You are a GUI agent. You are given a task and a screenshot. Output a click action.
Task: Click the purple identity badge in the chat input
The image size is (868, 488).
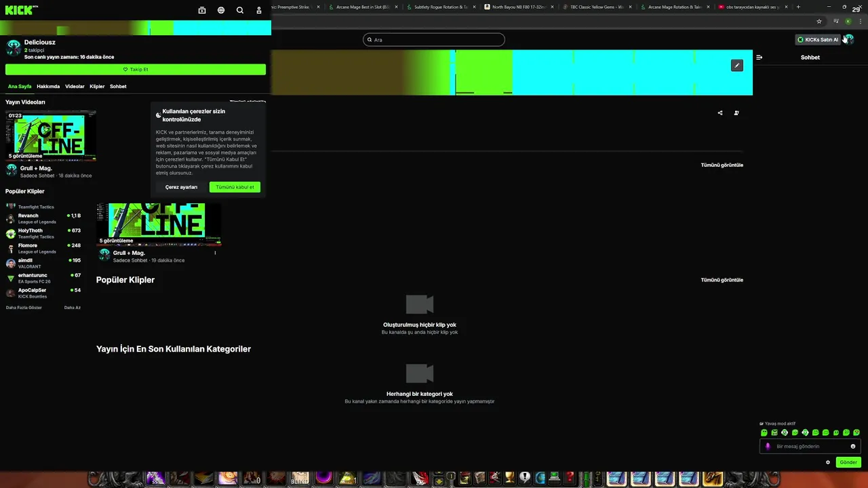pyautogui.click(x=768, y=446)
